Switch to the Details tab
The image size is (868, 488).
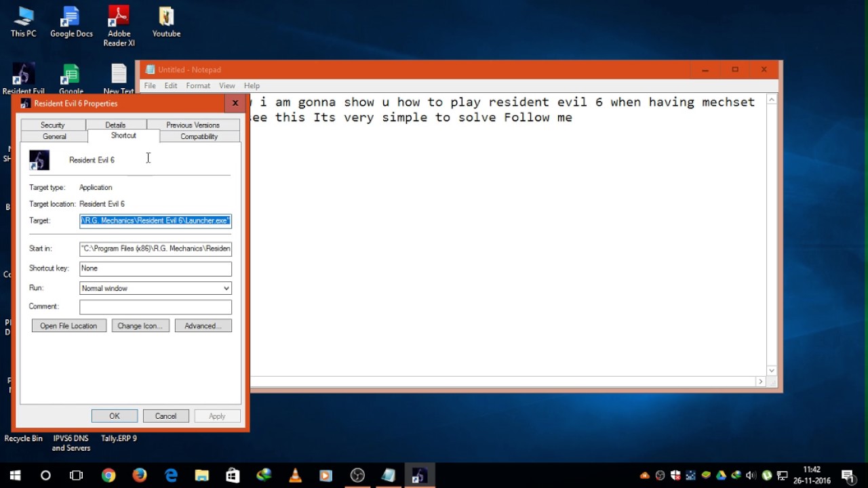pos(115,125)
